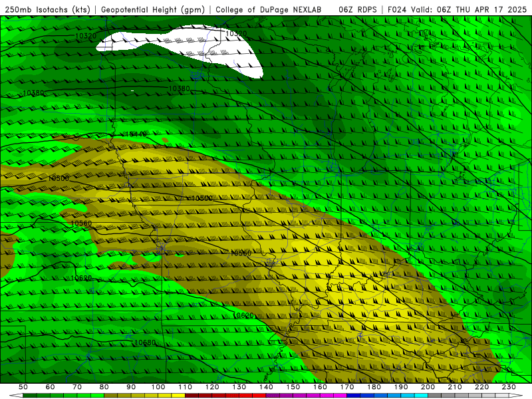Click the darkest red colorbar swatch
532x399 pixels.
pyautogui.click(x=192, y=396)
